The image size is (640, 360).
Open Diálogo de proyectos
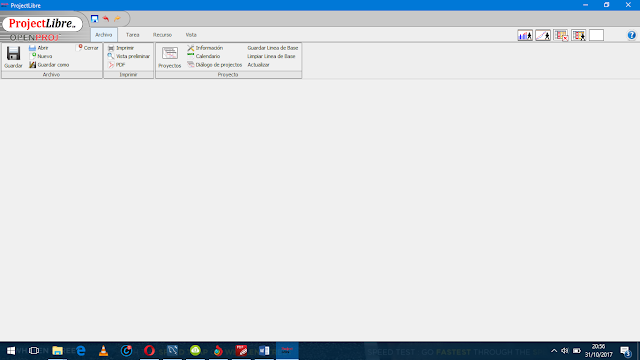click(x=215, y=65)
